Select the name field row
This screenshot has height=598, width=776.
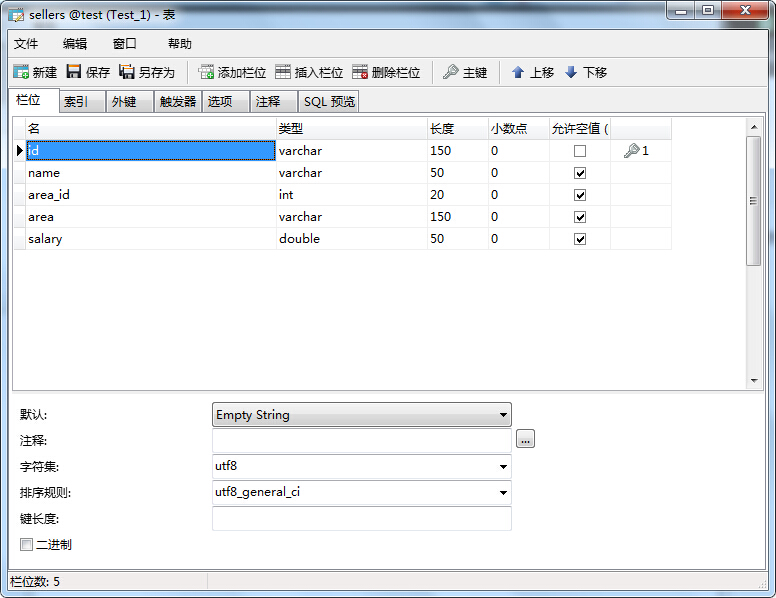pyautogui.click(x=342, y=173)
